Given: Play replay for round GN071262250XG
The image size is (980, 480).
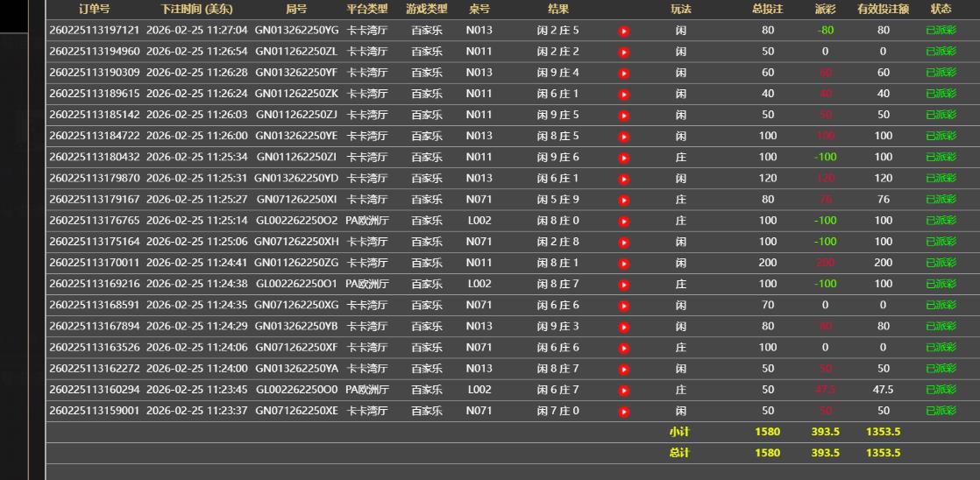Looking at the screenshot, I should coord(624,306).
